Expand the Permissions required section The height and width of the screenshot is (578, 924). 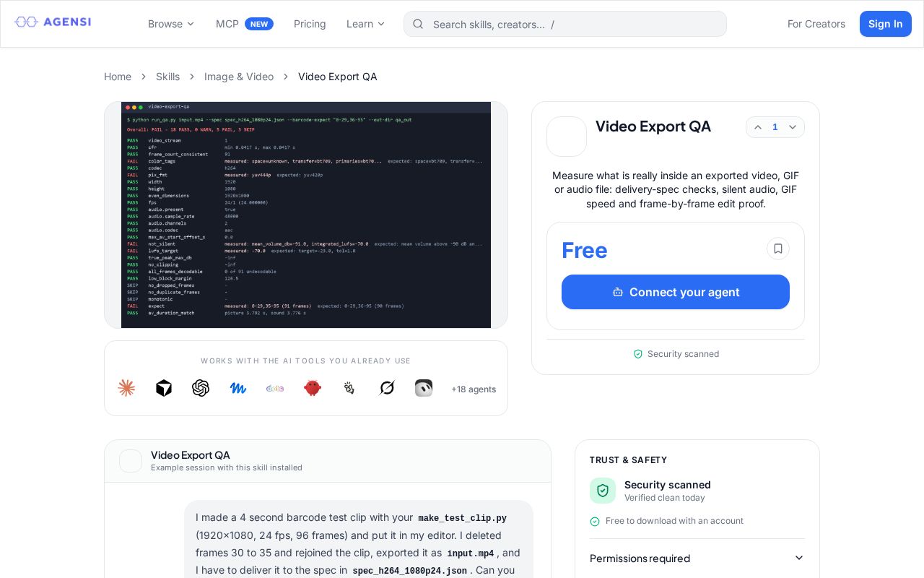tap(697, 558)
